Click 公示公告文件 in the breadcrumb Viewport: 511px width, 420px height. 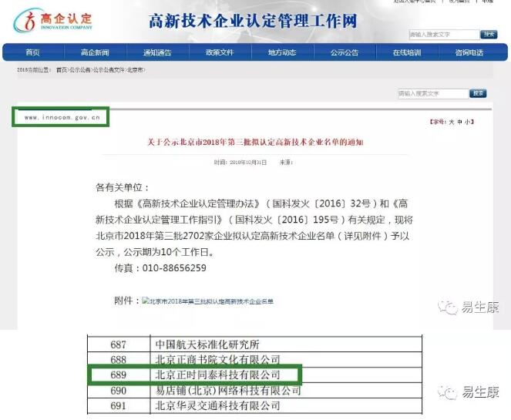click(109, 69)
